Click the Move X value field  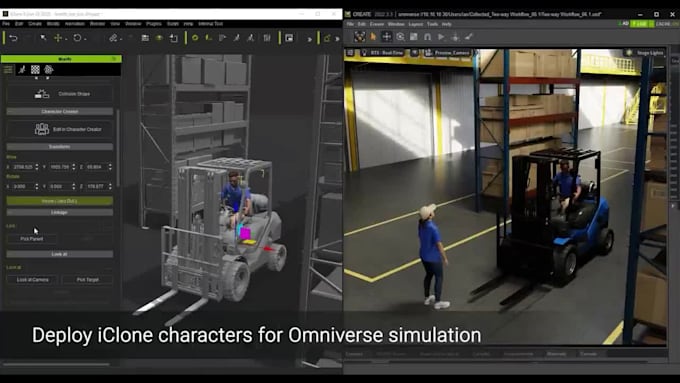tap(23, 167)
